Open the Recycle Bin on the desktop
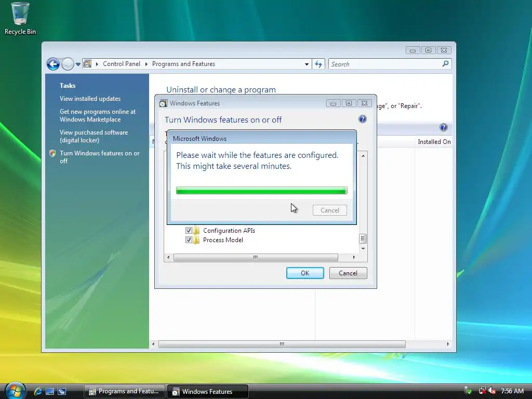The height and width of the screenshot is (399, 532). (x=20, y=19)
